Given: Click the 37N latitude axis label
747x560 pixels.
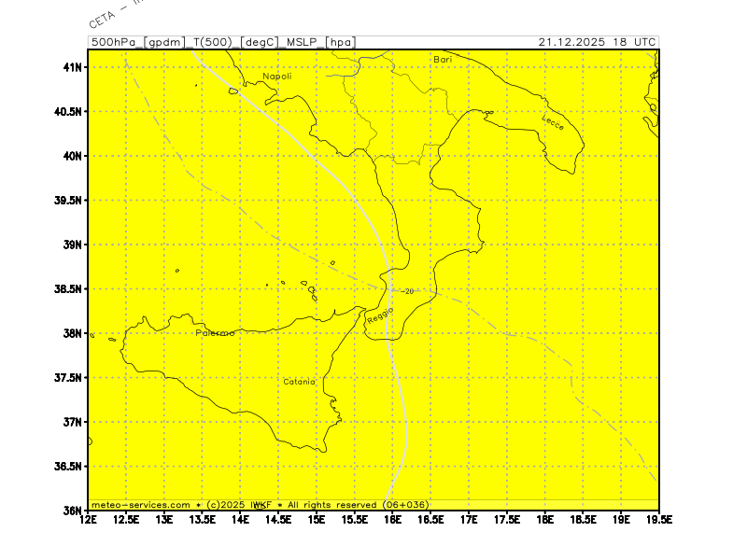Looking at the screenshot, I should (73, 422).
